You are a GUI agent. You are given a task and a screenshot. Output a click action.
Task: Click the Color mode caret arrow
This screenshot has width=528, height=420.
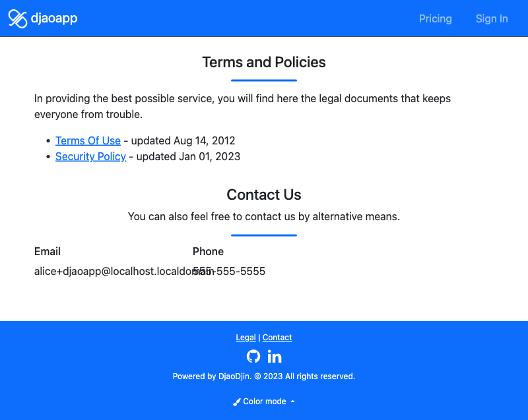click(x=292, y=402)
